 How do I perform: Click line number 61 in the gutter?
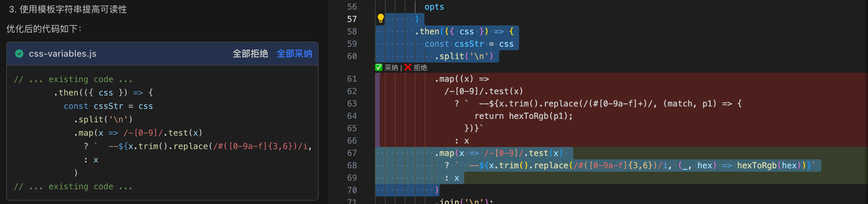pyautogui.click(x=352, y=79)
